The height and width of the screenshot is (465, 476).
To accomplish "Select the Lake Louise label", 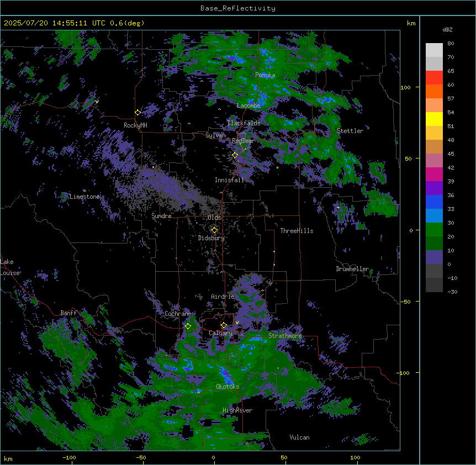I will pos(9,267).
